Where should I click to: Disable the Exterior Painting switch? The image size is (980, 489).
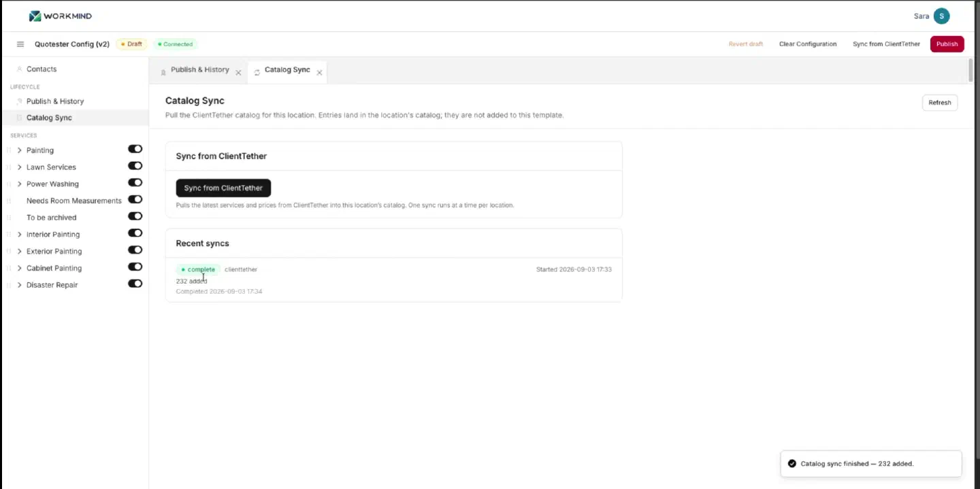[x=135, y=250]
